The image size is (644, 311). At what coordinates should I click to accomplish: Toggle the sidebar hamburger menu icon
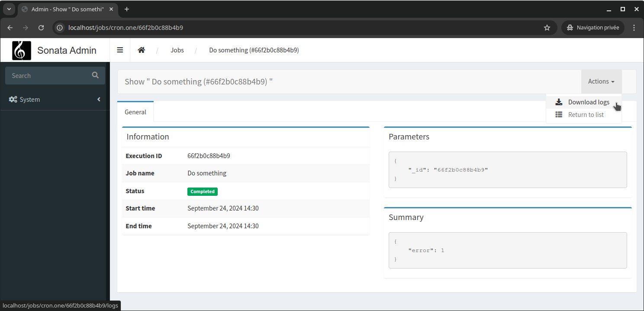pos(120,50)
